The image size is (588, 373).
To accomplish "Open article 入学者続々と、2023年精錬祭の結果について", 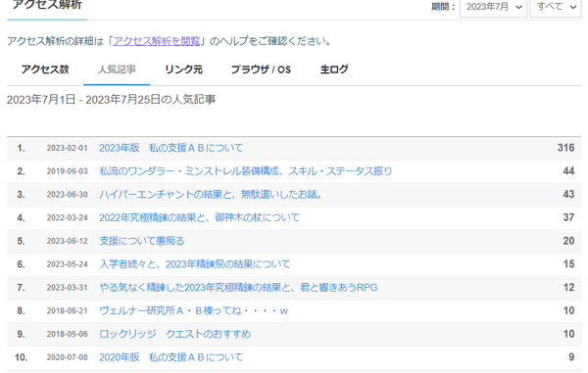I will 195,264.
